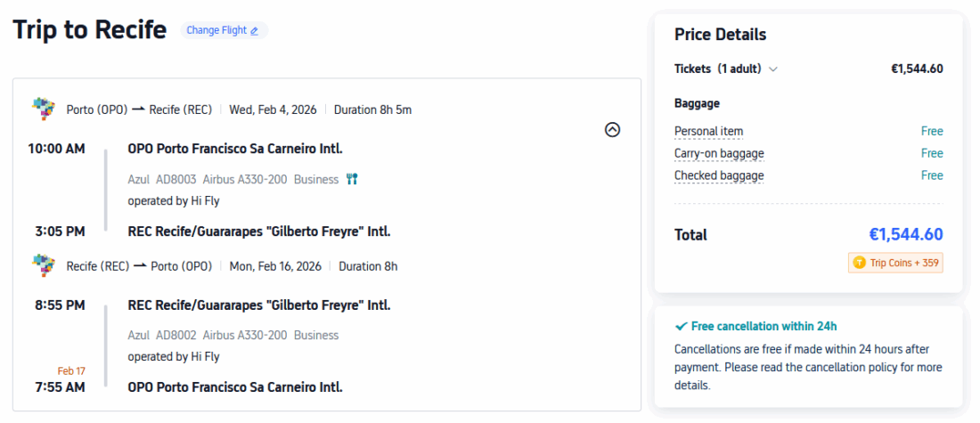Click the Carry-on baggage link
This screenshot has width=980, height=423.
click(x=719, y=153)
